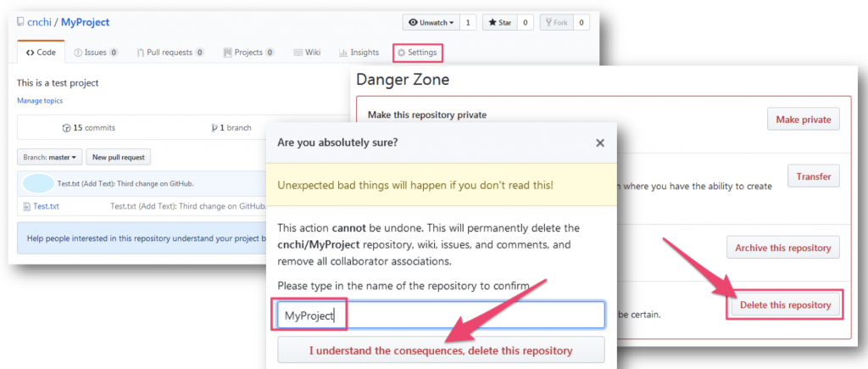Click the Pull requests tab icon

tap(141, 53)
